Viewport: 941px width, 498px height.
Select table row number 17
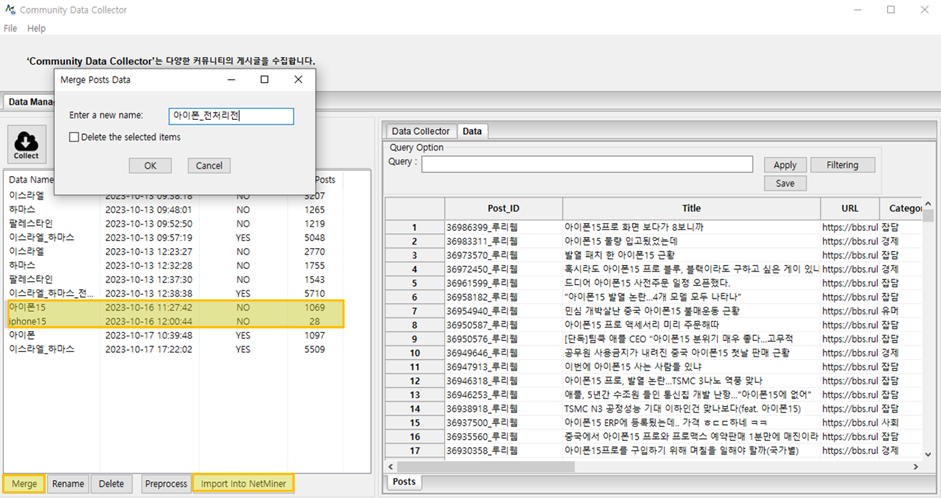[x=414, y=451]
